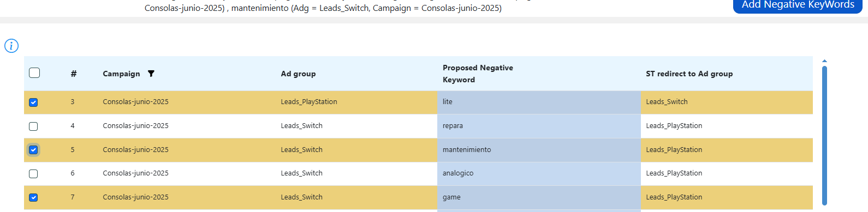The width and height of the screenshot is (868, 212).
Task: Click the 'analogico' keyword cell
Action: coord(539,173)
